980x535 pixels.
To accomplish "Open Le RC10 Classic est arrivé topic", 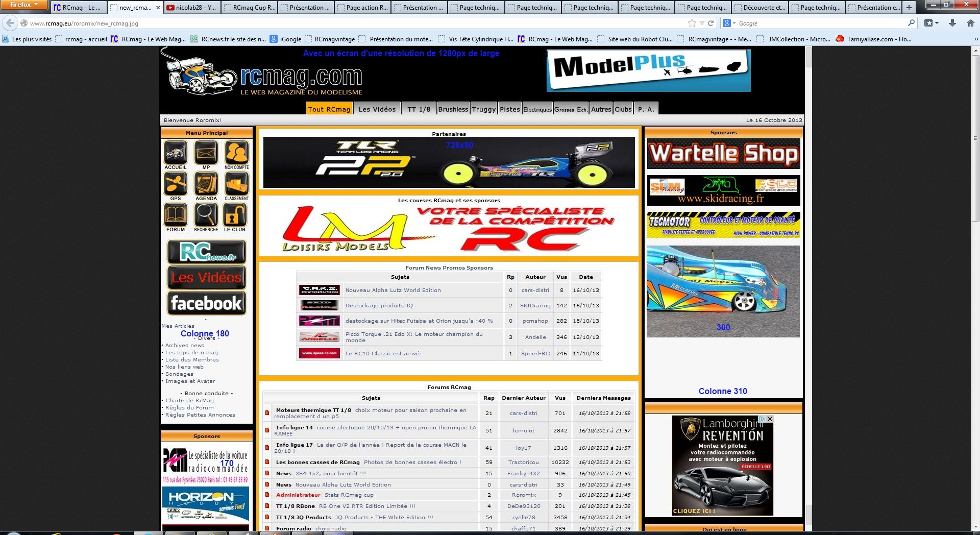I will [382, 353].
